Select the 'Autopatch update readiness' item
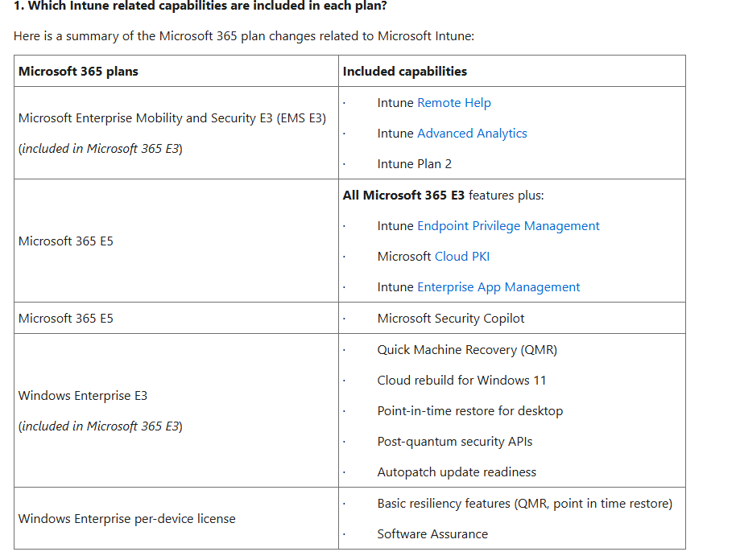Viewport: 736px width, 560px height. pyautogui.click(x=456, y=472)
